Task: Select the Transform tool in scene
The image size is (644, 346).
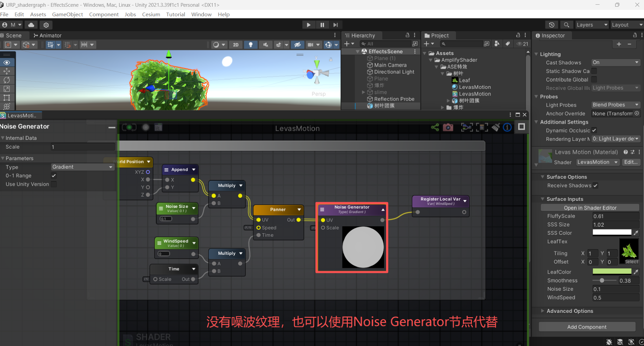Action: tap(7, 106)
